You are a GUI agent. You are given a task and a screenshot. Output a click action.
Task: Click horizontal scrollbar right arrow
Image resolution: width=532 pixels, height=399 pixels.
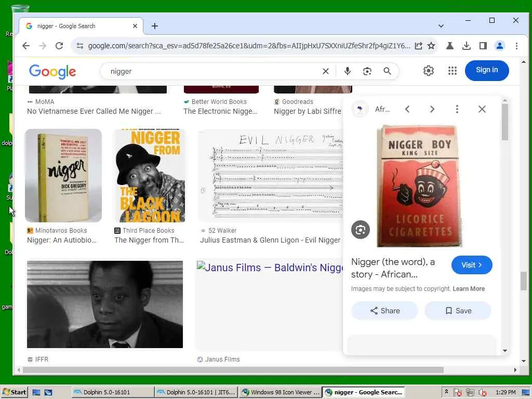click(x=515, y=370)
